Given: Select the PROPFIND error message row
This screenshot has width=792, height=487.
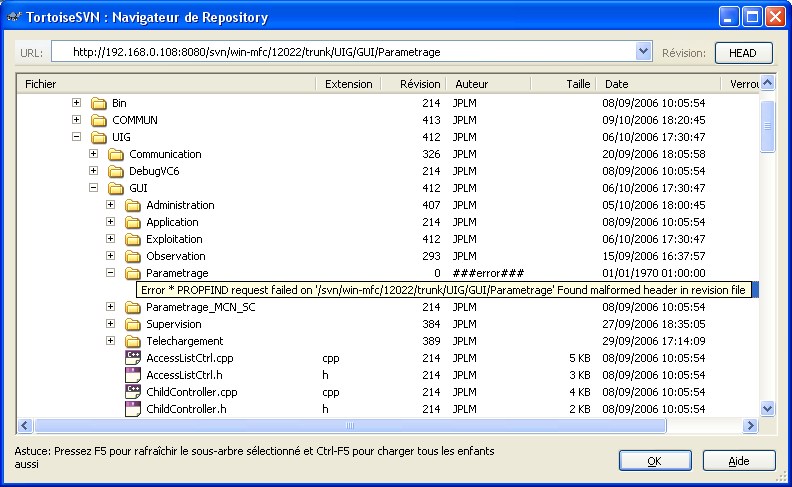Looking at the screenshot, I should coord(443,290).
